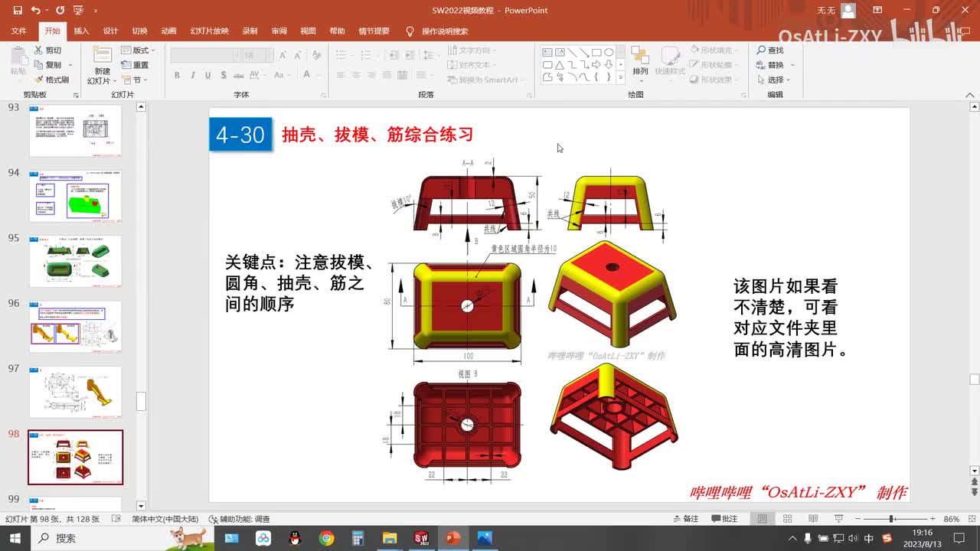Open the Clipboard group dialog launcher
The image size is (980, 551).
click(x=76, y=96)
